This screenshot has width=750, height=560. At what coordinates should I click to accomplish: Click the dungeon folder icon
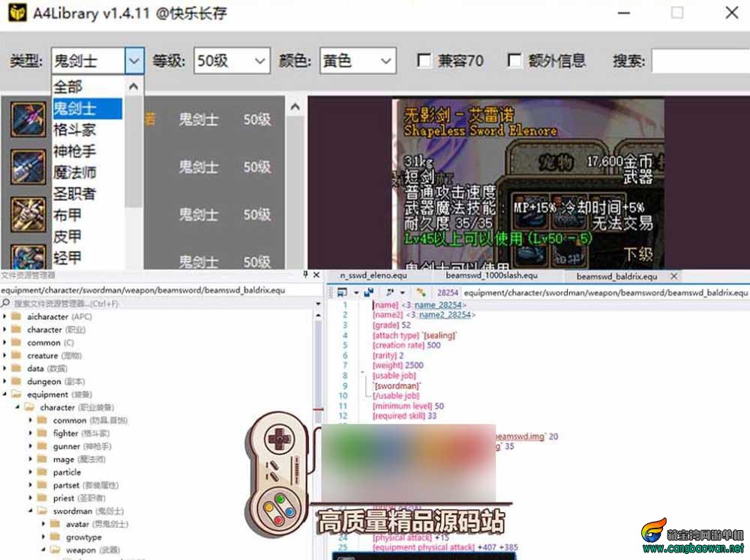[16, 381]
